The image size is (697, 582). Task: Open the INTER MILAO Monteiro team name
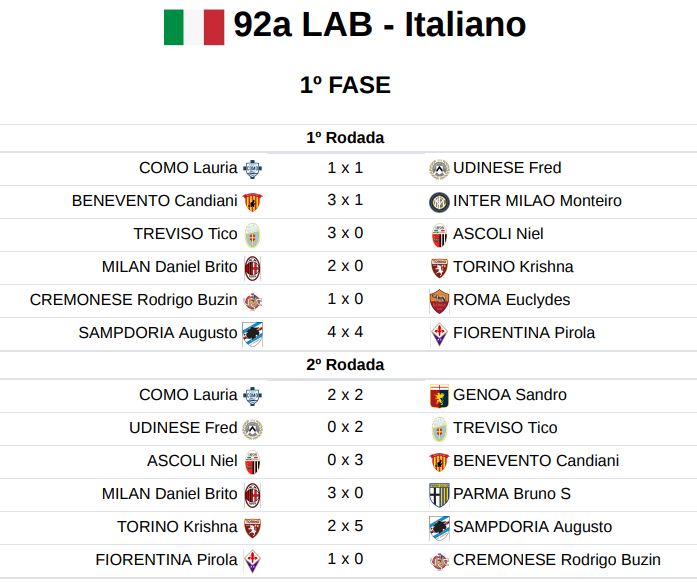(537, 201)
